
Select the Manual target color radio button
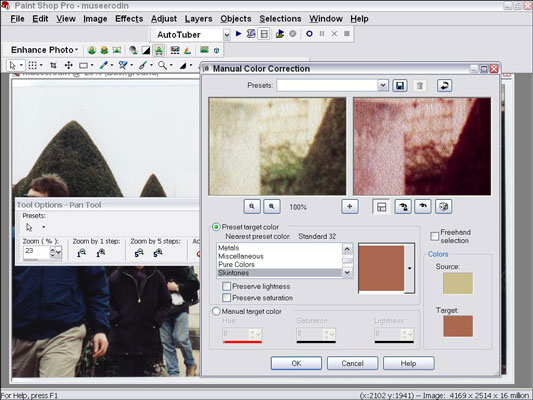pyautogui.click(x=216, y=311)
